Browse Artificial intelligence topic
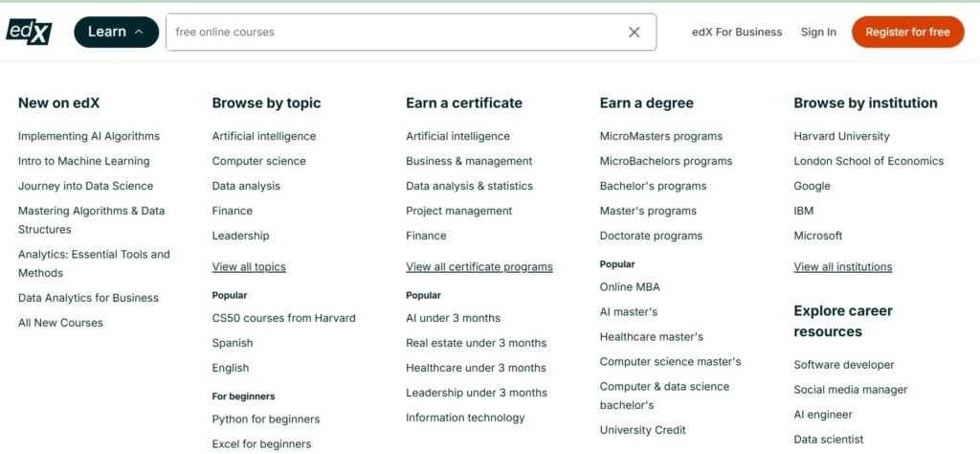The width and height of the screenshot is (980, 454). click(264, 136)
